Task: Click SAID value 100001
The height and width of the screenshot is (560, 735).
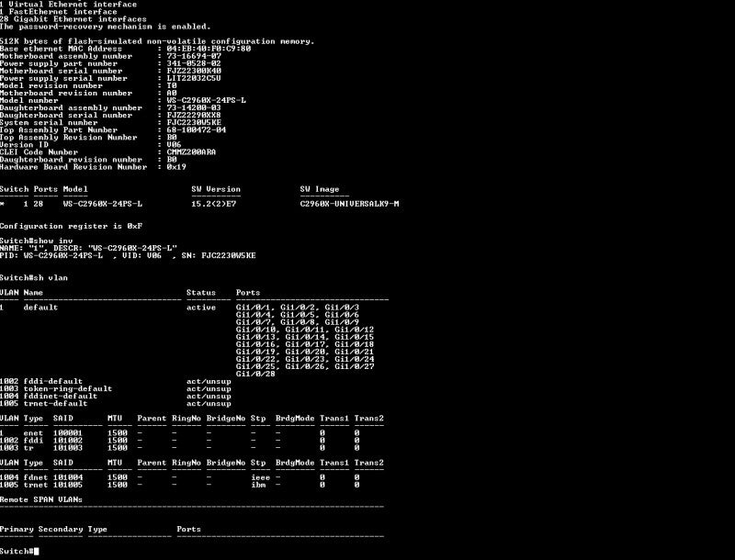Action: click(x=68, y=433)
